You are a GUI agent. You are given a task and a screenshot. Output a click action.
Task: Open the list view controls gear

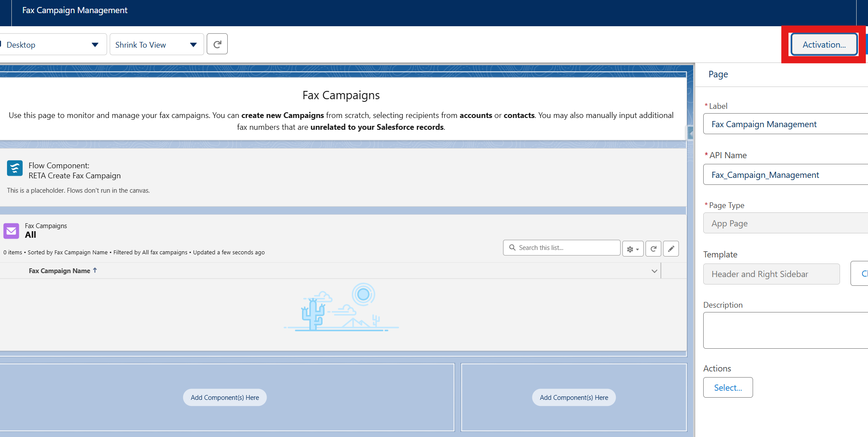click(632, 249)
